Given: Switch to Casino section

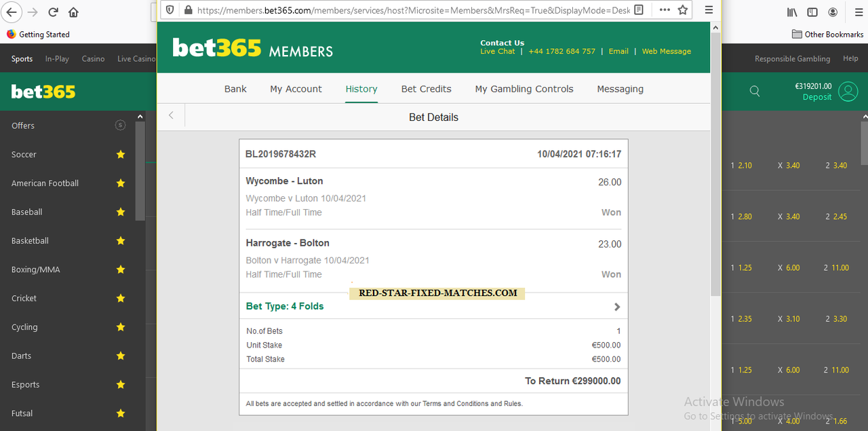Looking at the screenshot, I should coord(93,59).
